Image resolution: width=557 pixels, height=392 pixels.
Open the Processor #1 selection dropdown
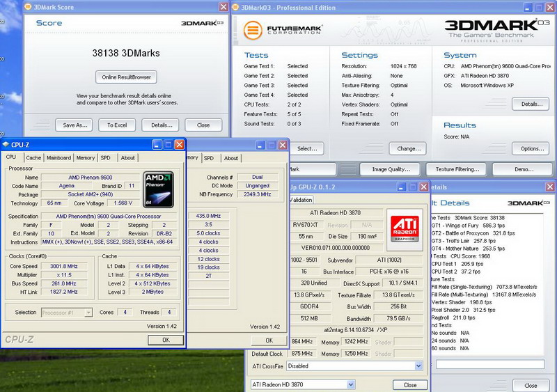point(88,313)
